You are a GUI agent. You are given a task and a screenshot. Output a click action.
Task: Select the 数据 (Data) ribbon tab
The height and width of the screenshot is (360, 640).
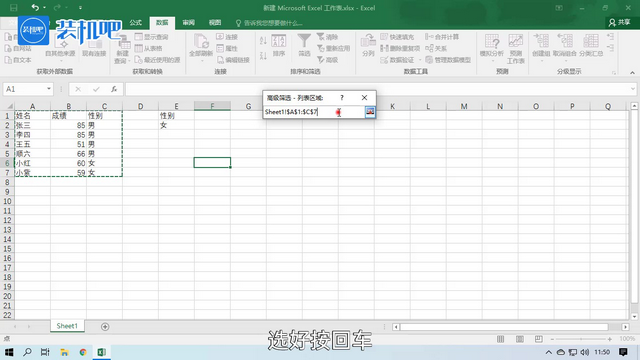click(162, 22)
